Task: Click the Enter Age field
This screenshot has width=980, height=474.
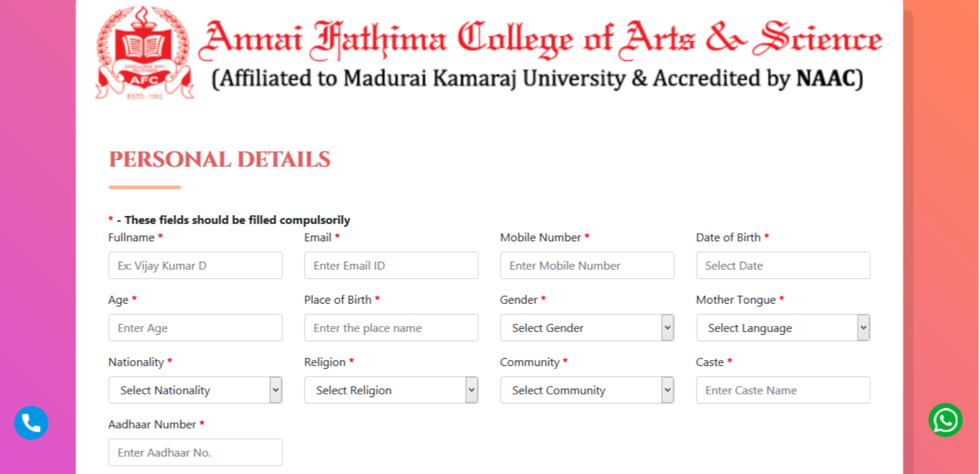Action: click(195, 328)
